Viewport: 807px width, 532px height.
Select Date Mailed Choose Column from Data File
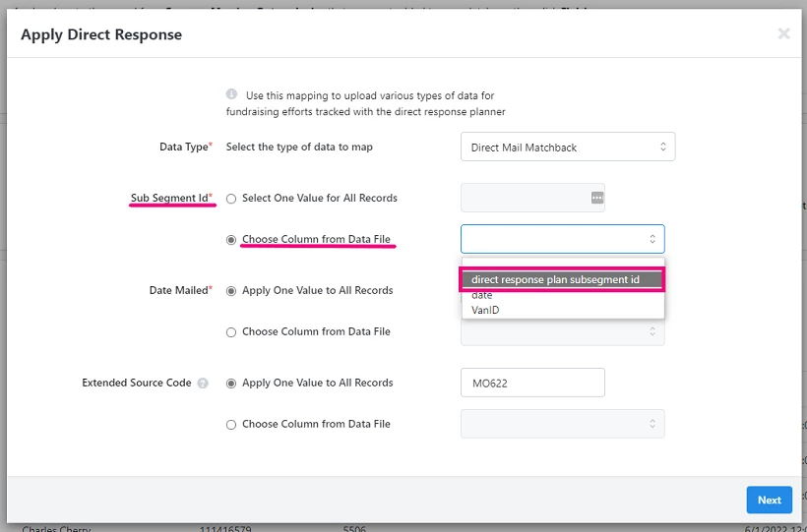pyautogui.click(x=231, y=332)
